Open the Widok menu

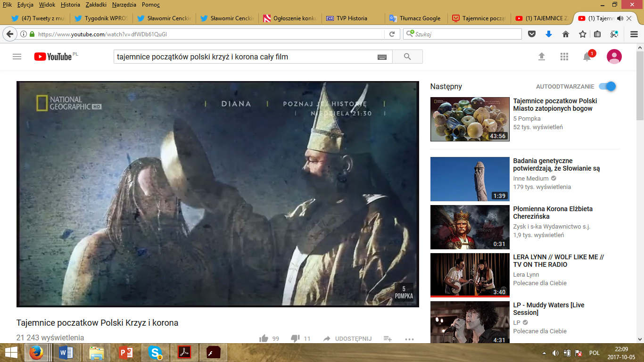pyautogui.click(x=47, y=5)
